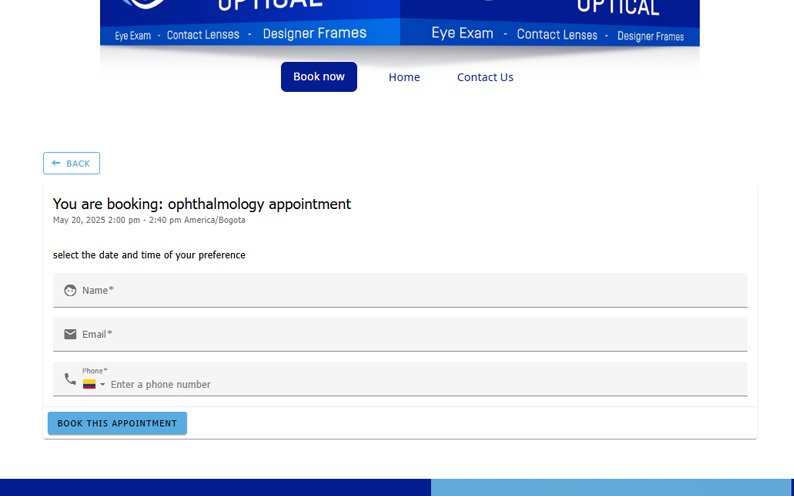Image resolution: width=794 pixels, height=496 pixels.
Task: Click the May 20, 2025 appointment time text
Action: click(x=148, y=220)
